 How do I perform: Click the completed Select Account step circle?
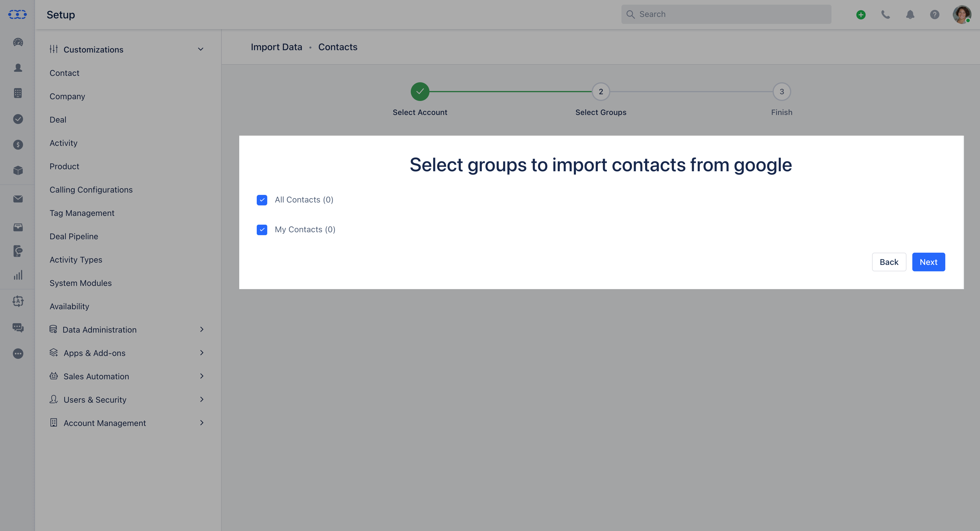420,92
